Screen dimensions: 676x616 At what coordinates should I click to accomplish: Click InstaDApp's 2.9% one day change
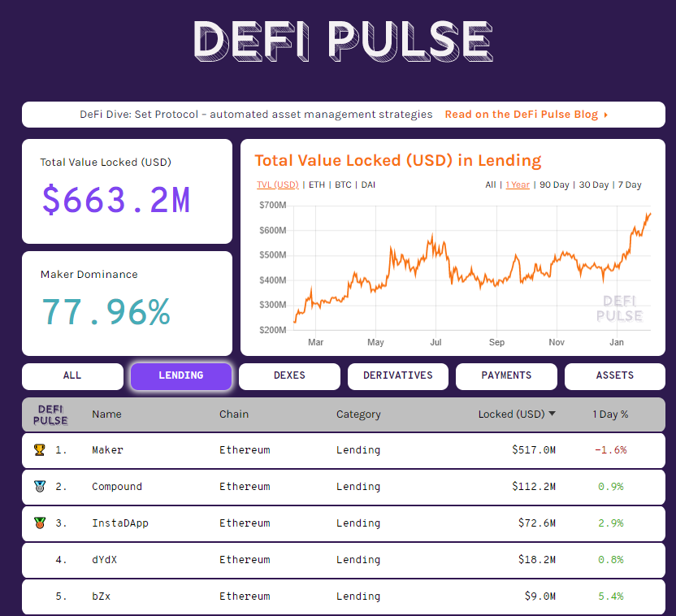pyautogui.click(x=611, y=523)
